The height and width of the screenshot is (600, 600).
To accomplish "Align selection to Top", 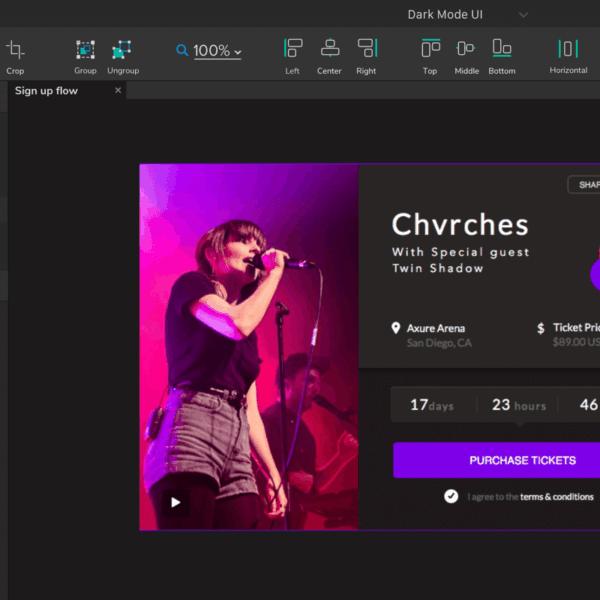I will point(431,48).
